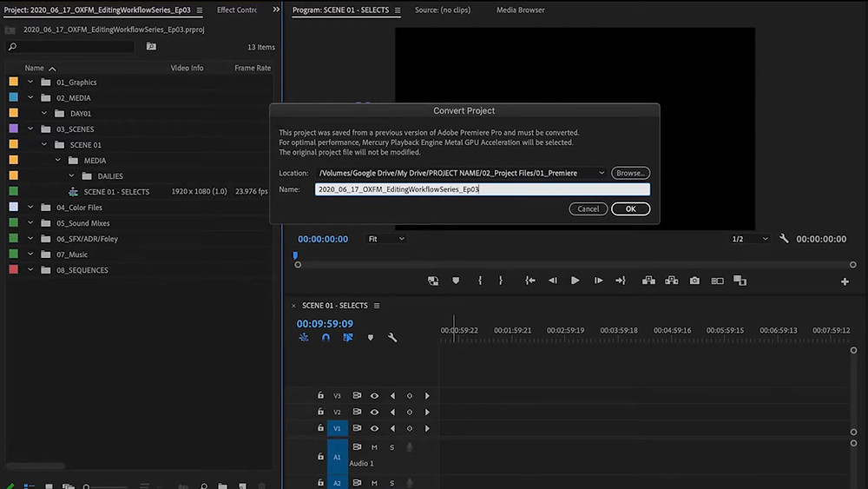Collapse the SCENE 01 bin
This screenshot has width=868, height=489.
(x=44, y=144)
